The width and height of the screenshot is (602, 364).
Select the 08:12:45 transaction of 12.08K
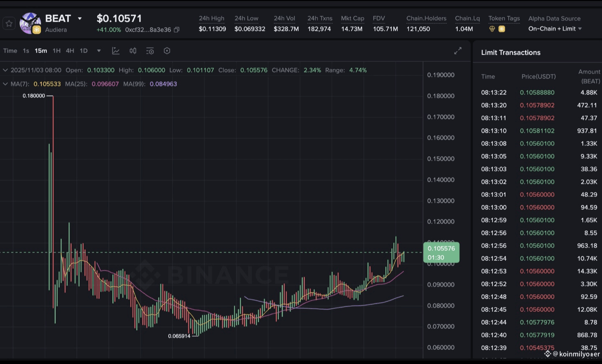(539, 309)
